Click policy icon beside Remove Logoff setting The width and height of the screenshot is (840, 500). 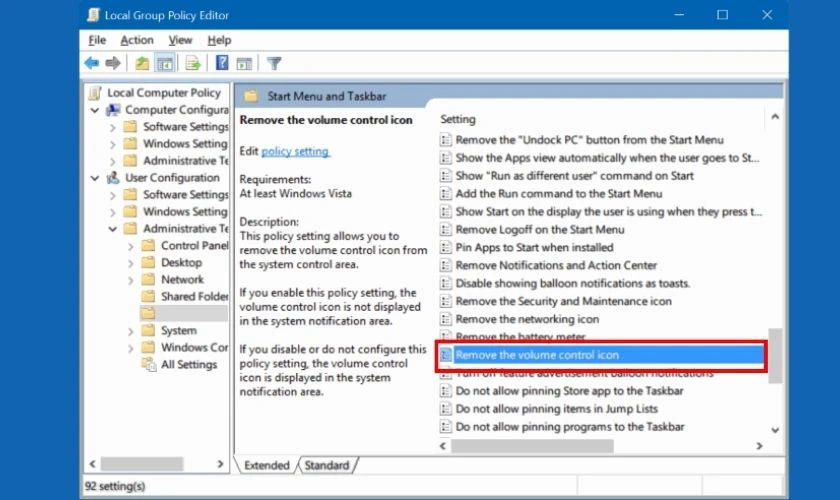tap(445, 229)
